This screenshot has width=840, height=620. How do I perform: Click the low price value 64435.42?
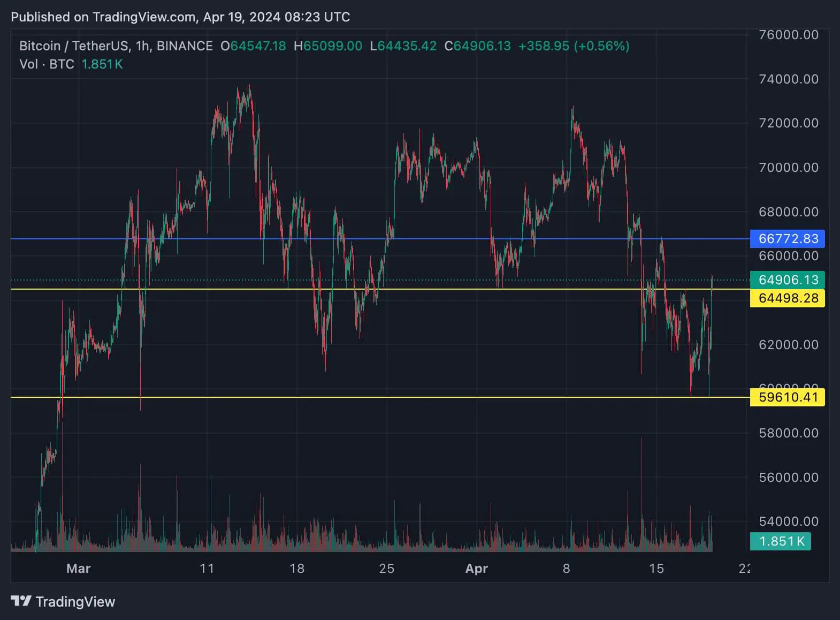pos(407,46)
